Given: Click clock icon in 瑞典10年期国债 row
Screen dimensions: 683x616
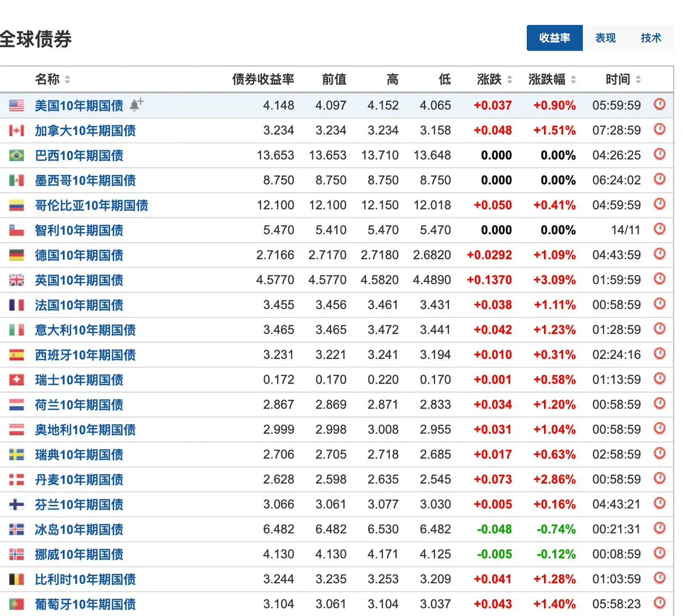Looking at the screenshot, I should (x=660, y=453).
